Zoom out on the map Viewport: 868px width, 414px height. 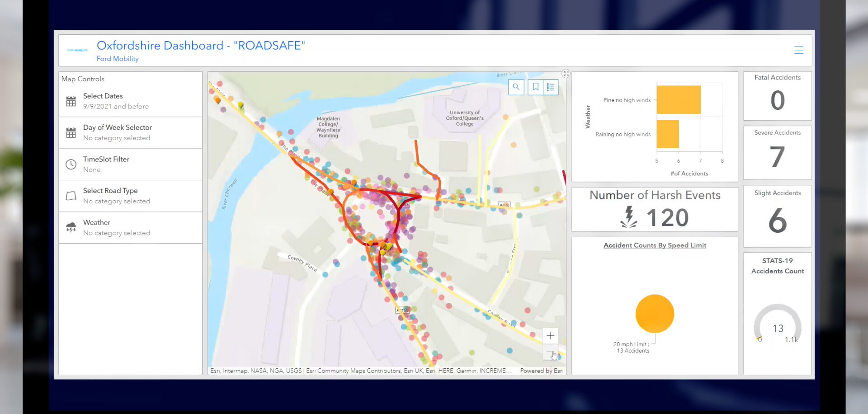coord(550,352)
